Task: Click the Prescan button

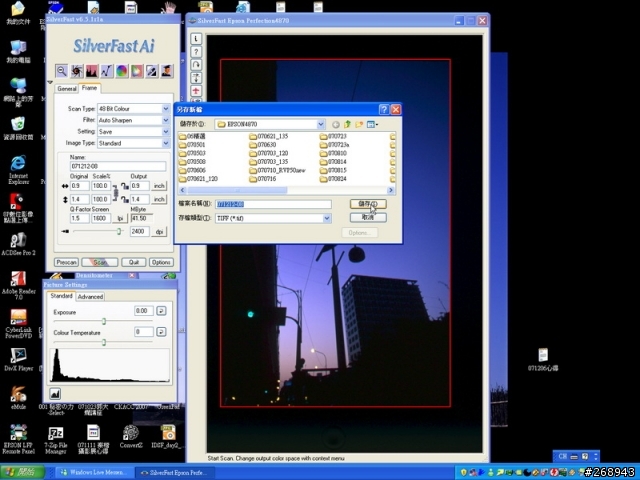Action: tap(66, 262)
